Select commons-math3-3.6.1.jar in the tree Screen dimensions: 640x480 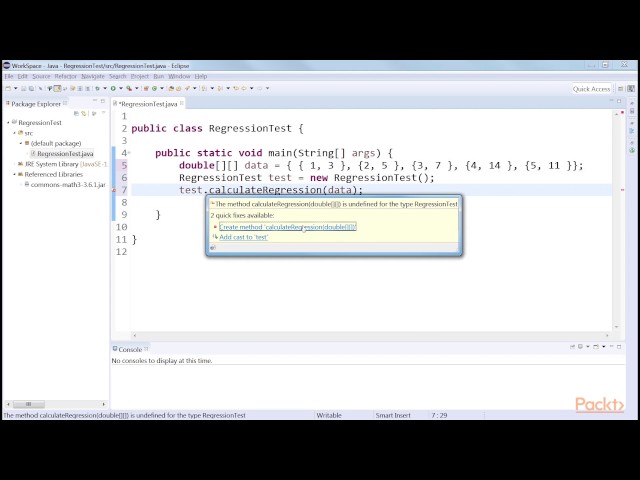64,184
